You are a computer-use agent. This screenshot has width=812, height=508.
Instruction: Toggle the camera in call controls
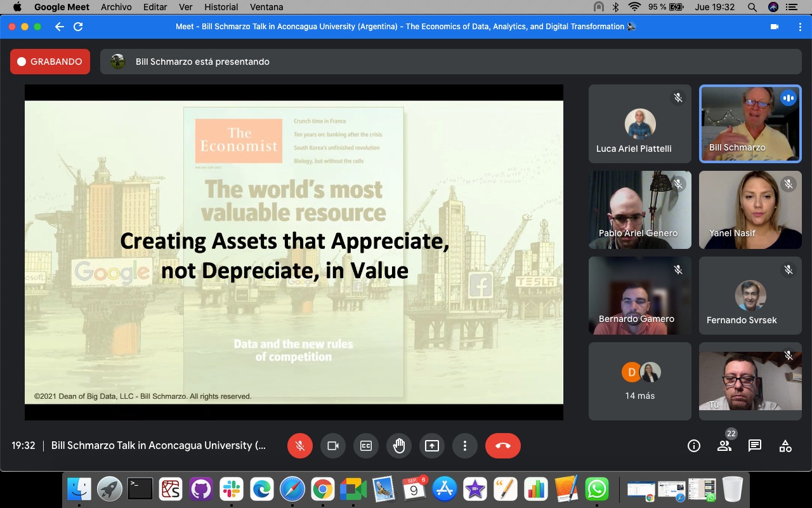(x=333, y=446)
